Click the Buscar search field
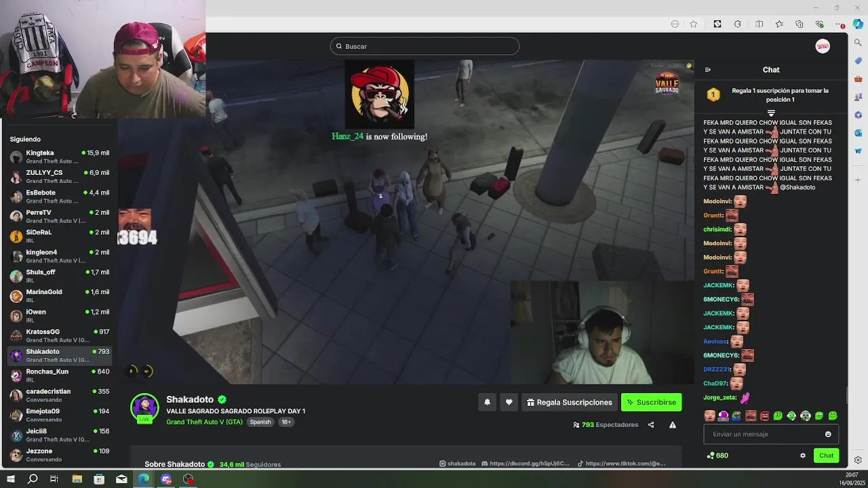 425,46
